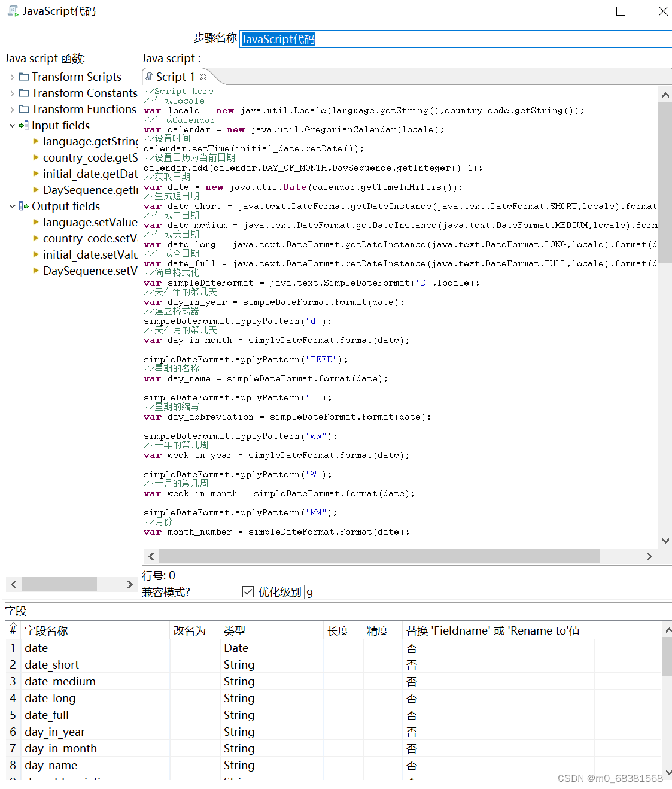Click function tree horizontal scrollbar thumb

pyautogui.click(x=59, y=584)
